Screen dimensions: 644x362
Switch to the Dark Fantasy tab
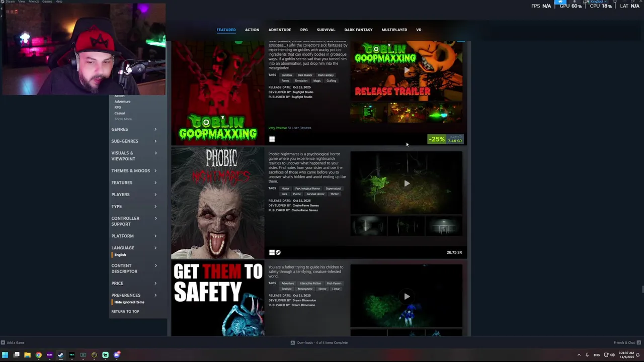[358, 30]
